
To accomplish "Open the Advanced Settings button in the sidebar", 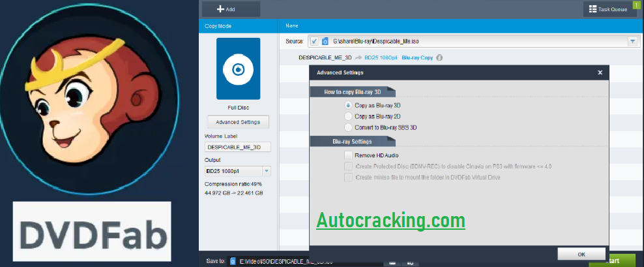I will pyautogui.click(x=238, y=122).
